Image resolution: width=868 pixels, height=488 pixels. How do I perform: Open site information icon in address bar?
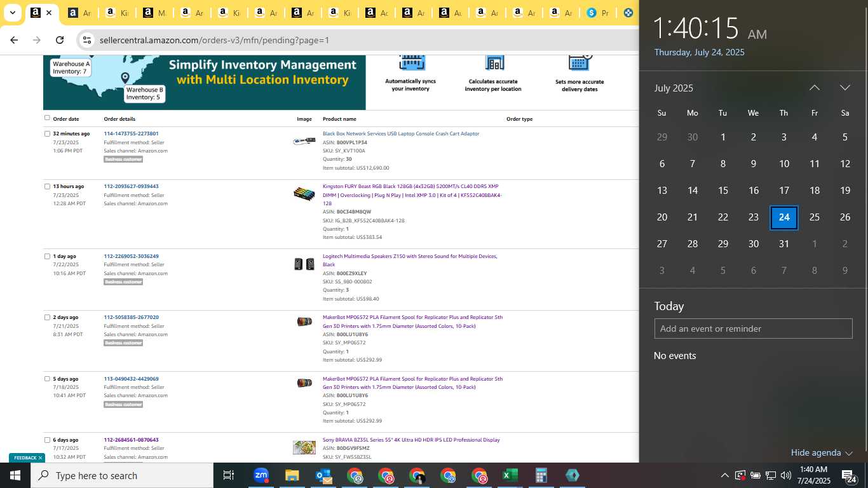click(87, 40)
